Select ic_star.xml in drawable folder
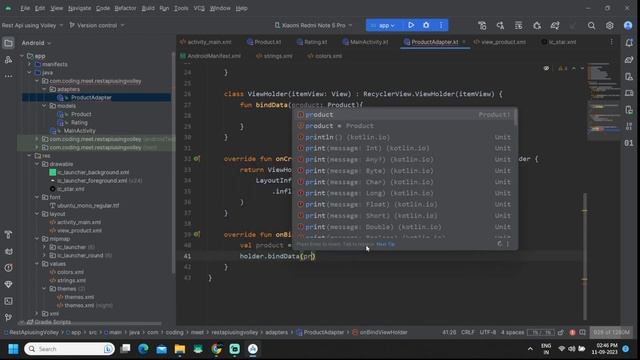 pos(71,189)
